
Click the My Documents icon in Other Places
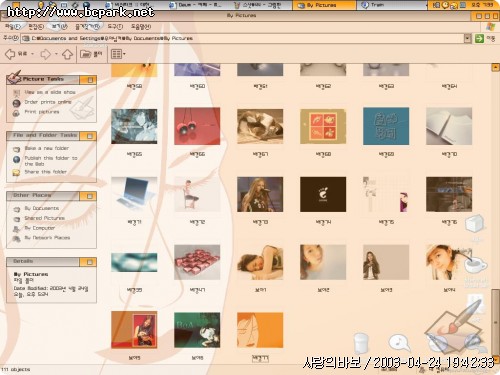(16, 209)
